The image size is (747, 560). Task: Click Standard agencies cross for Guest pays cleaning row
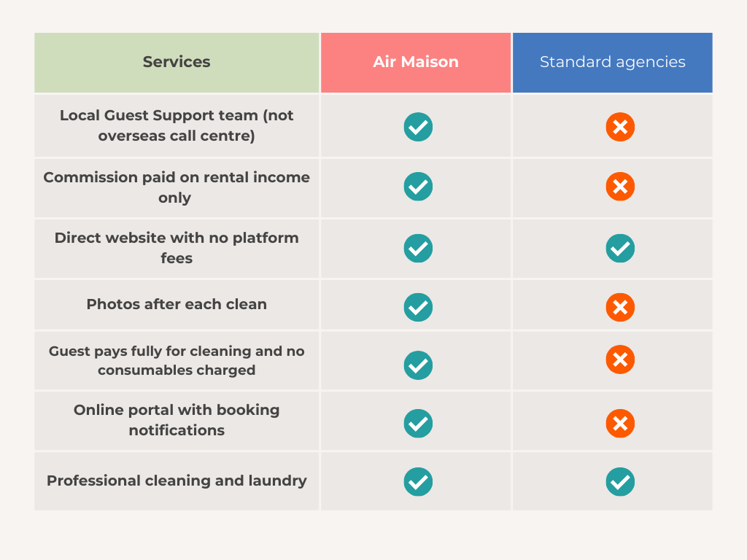(620, 359)
